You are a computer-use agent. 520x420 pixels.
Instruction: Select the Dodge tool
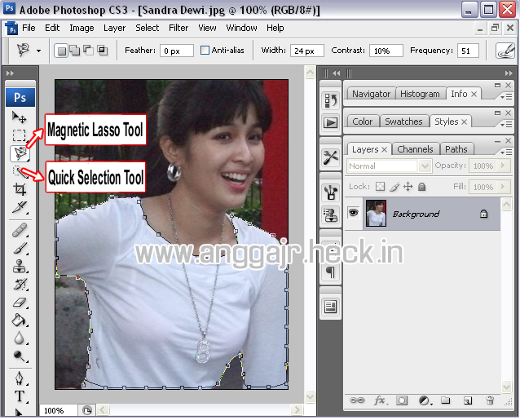[20, 356]
